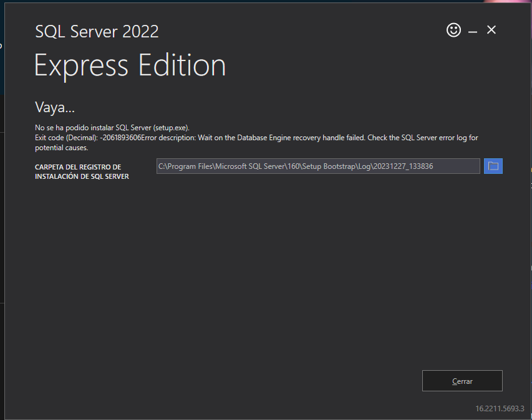Select "No se ha podido instalar SQL Server" message
Screen dimensions: 532x420
93,128
